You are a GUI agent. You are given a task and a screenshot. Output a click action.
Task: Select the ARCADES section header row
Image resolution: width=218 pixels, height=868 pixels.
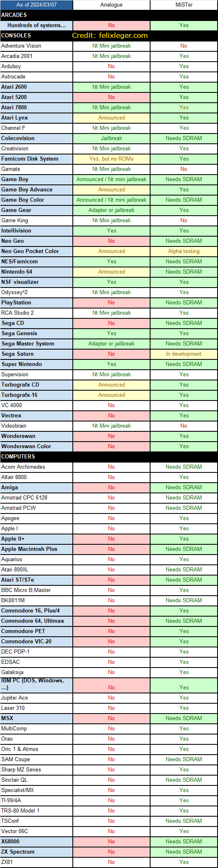tap(109, 15)
